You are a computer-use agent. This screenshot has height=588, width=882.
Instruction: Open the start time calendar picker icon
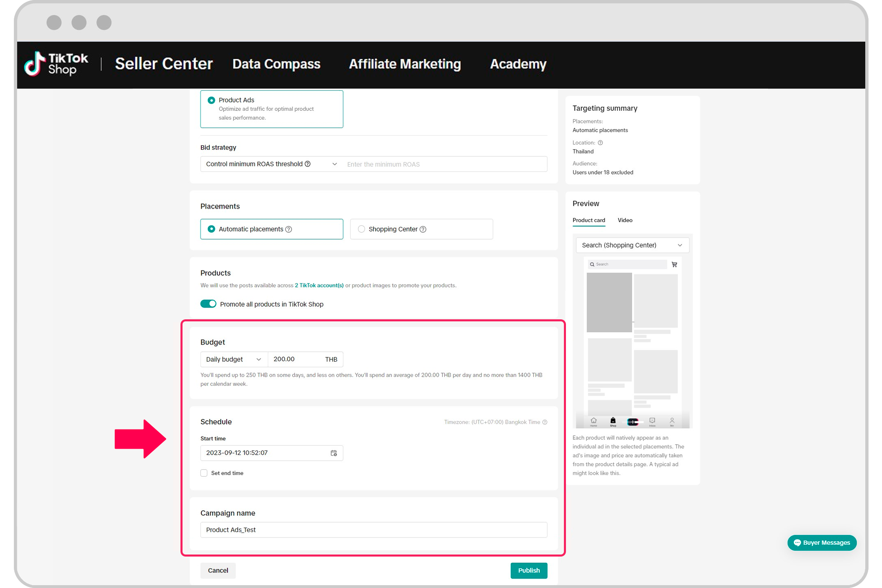(x=334, y=453)
